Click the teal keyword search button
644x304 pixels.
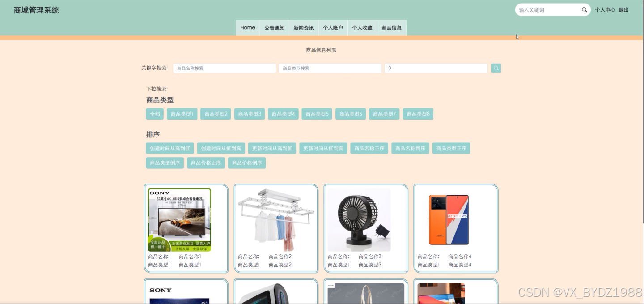pos(496,68)
